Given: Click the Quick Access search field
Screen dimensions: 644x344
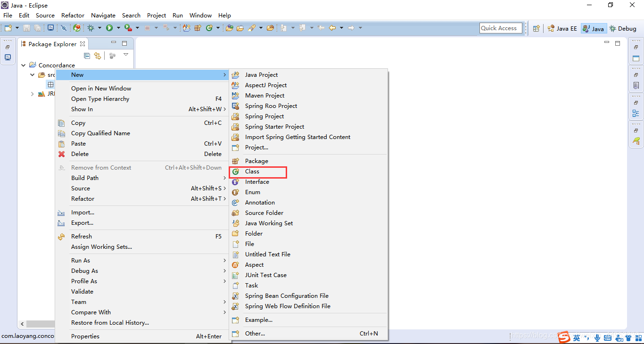Looking at the screenshot, I should pyautogui.click(x=501, y=28).
